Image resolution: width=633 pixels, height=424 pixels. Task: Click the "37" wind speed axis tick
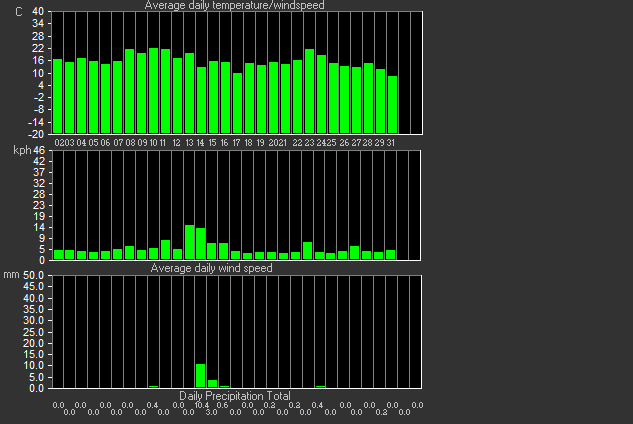pos(39,172)
